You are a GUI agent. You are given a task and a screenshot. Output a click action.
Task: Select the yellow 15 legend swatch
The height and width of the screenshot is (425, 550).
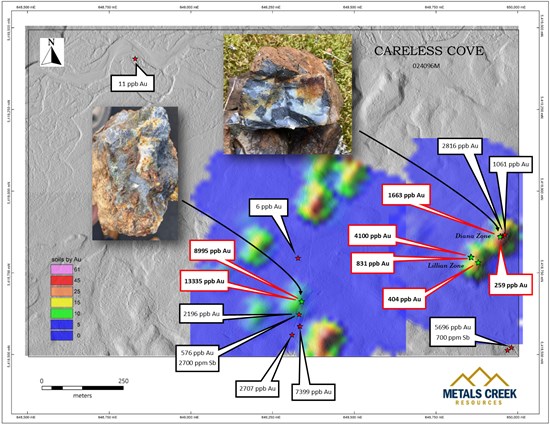[x=62, y=302]
